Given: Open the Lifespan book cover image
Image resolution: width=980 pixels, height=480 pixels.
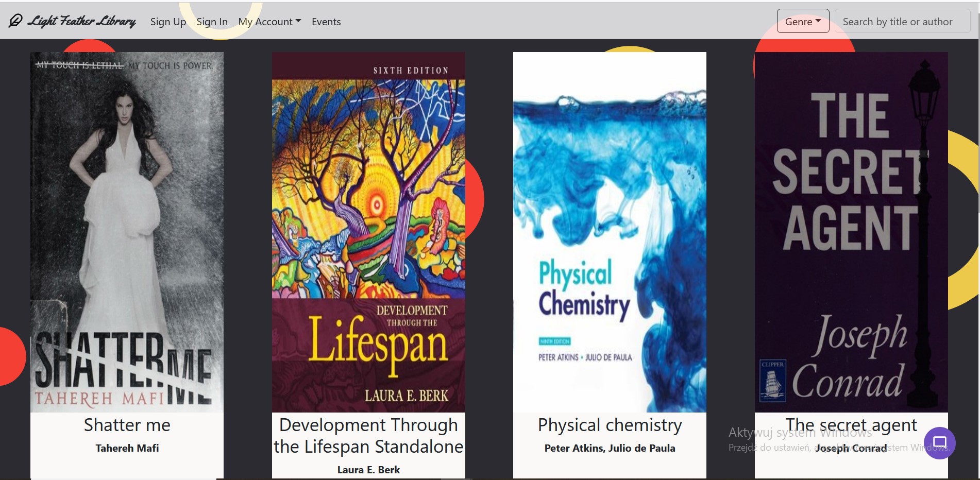Looking at the screenshot, I should [x=368, y=232].
